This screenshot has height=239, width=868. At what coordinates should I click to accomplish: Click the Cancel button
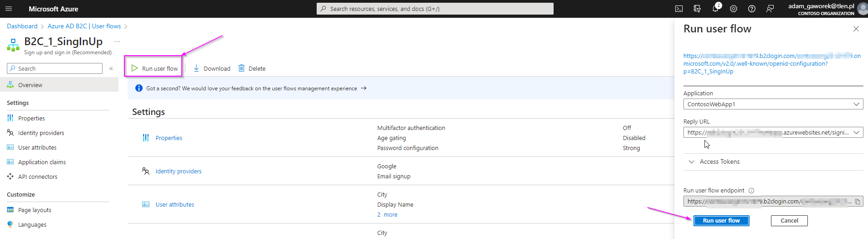(789, 221)
